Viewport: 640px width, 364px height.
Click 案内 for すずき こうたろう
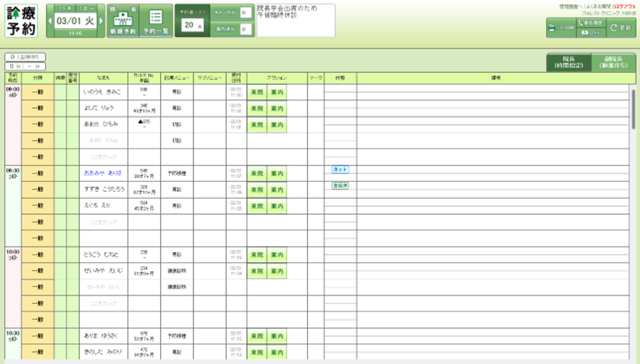click(x=277, y=190)
